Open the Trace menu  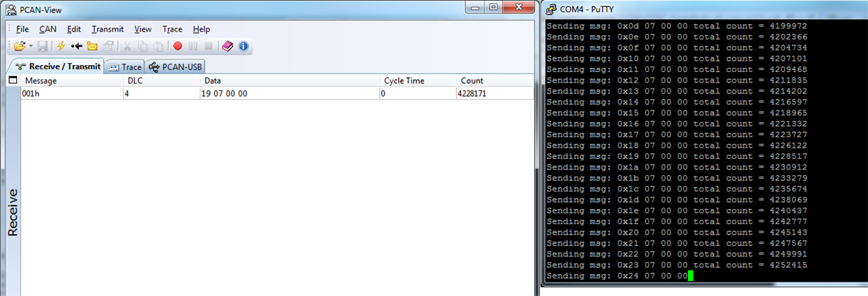click(x=173, y=29)
